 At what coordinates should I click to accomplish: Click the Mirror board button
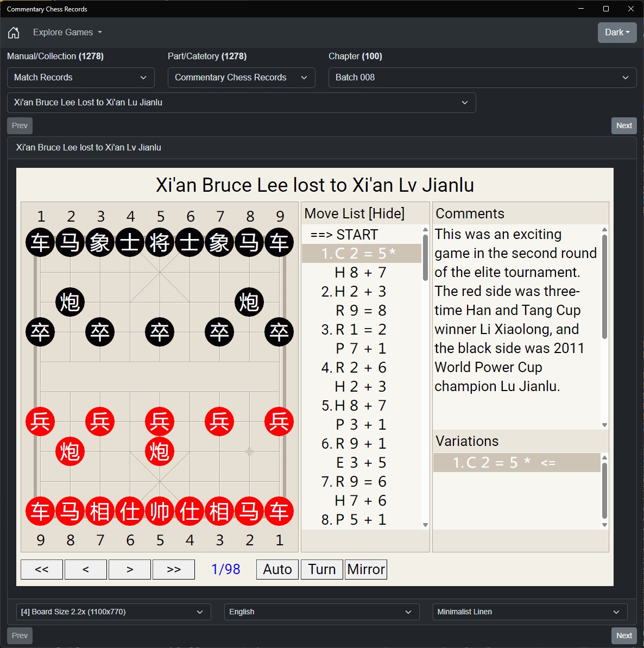(366, 569)
